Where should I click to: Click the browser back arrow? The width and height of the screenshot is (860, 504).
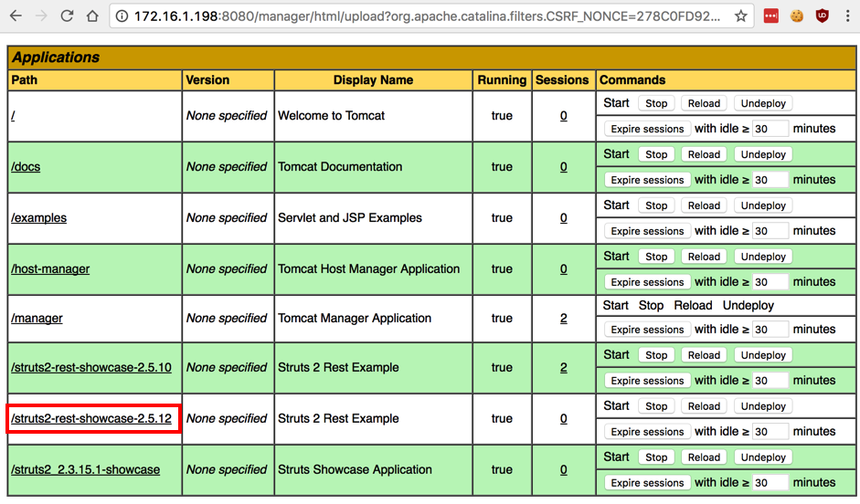[x=16, y=16]
